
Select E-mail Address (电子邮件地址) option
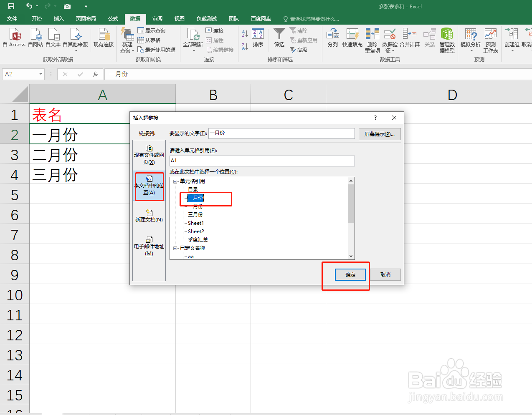tap(149, 246)
